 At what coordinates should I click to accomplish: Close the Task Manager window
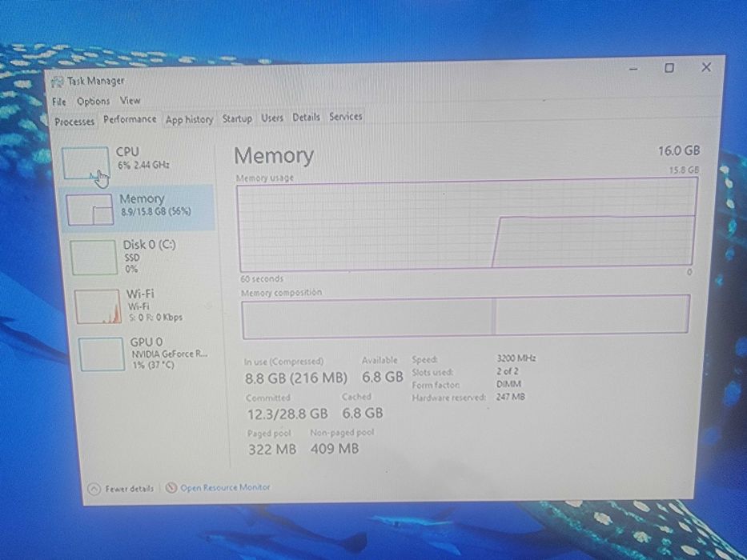[x=706, y=67]
